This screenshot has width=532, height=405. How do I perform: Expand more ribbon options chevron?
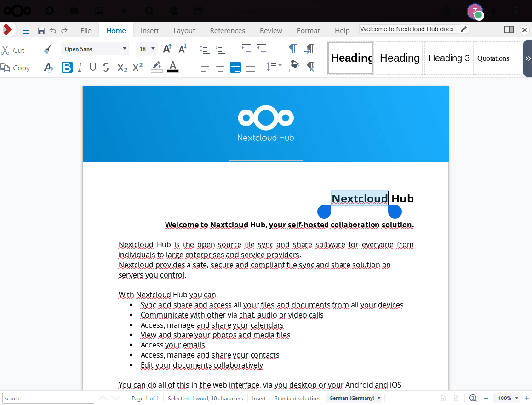(528, 58)
